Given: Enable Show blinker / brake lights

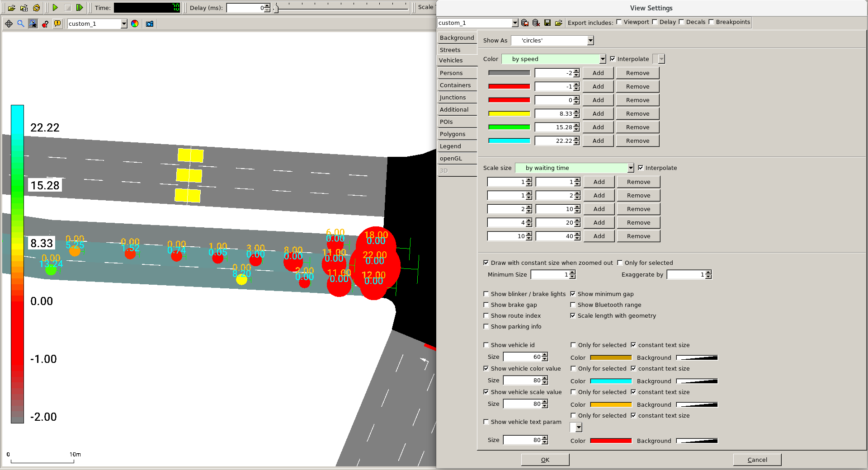Looking at the screenshot, I should coord(486,294).
